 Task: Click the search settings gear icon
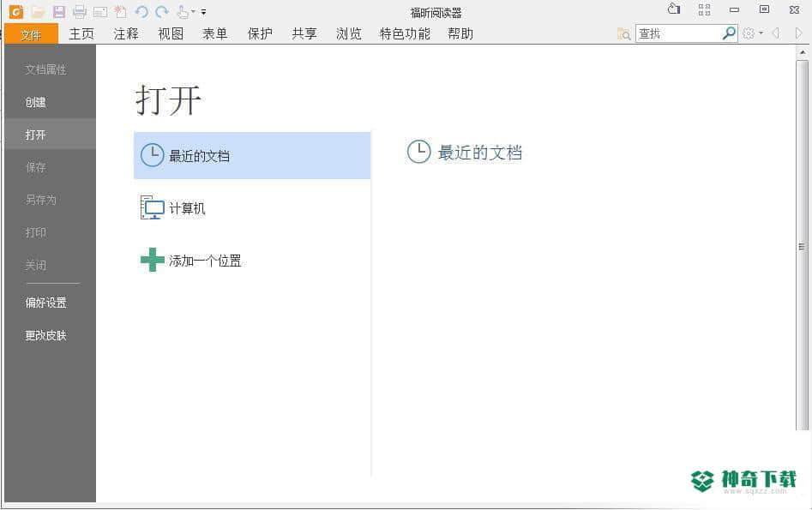[749, 33]
